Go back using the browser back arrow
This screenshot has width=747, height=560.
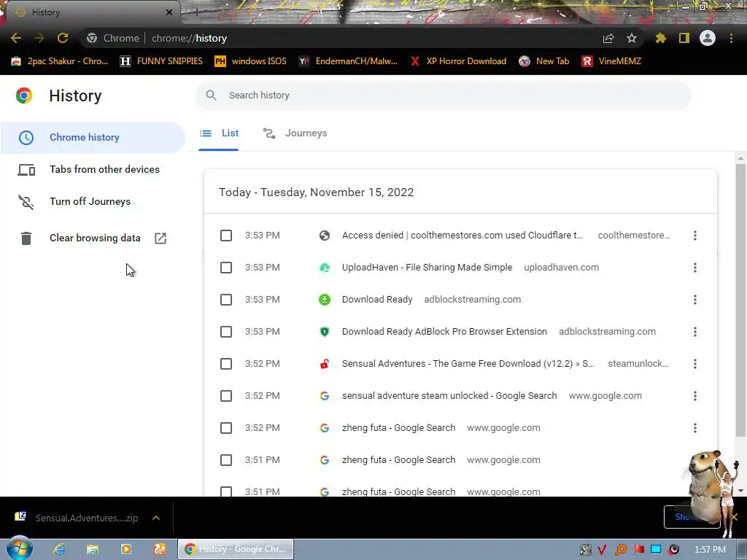pyautogui.click(x=16, y=38)
